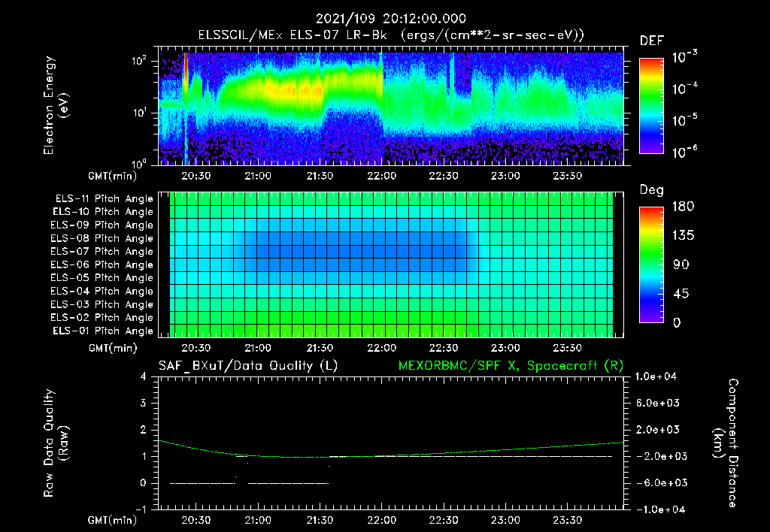Click the 10^1 electron energy tick label
770x532 pixels.
click(139, 113)
